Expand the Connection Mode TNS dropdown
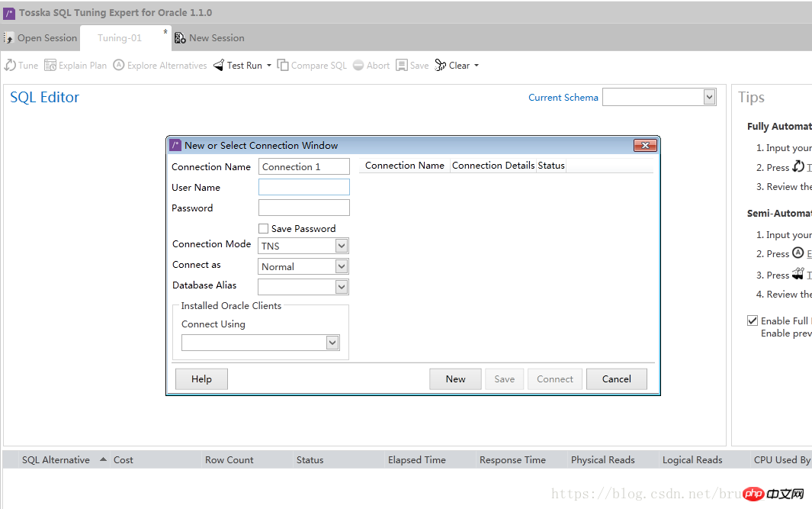Screen dimensions: 812x509 click(x=342, y=246)
